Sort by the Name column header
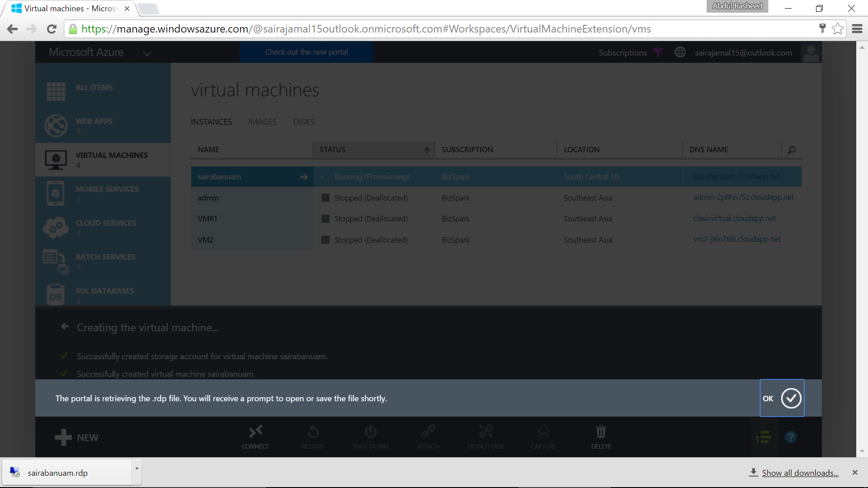This screenshot has height=488, width=868. [251, 150]
